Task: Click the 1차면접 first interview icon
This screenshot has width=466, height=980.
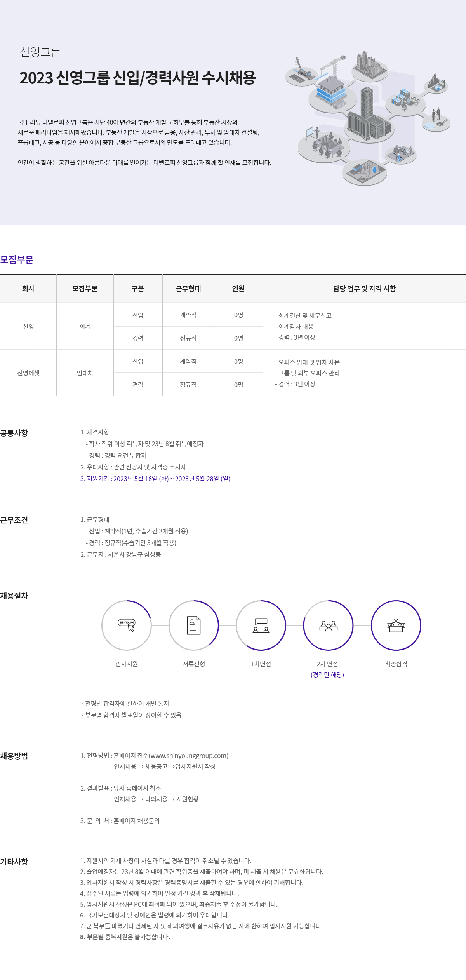Action: 261,625
